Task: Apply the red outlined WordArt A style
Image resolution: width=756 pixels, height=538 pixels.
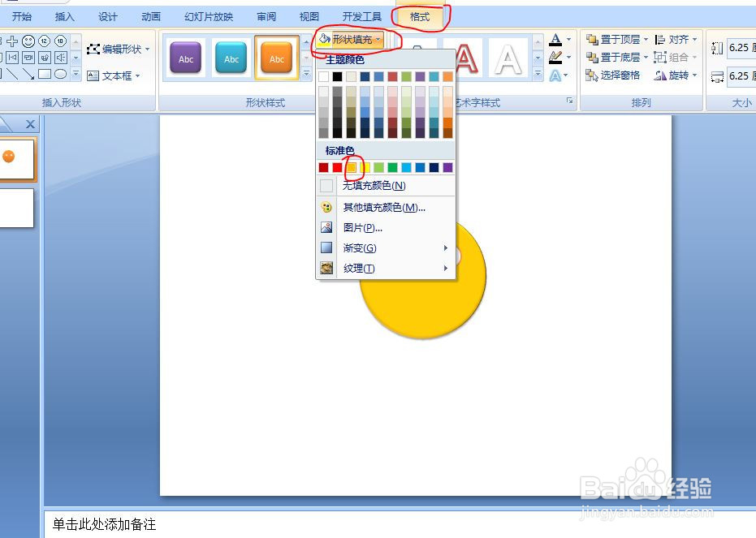Action: [x=466, y=58]
